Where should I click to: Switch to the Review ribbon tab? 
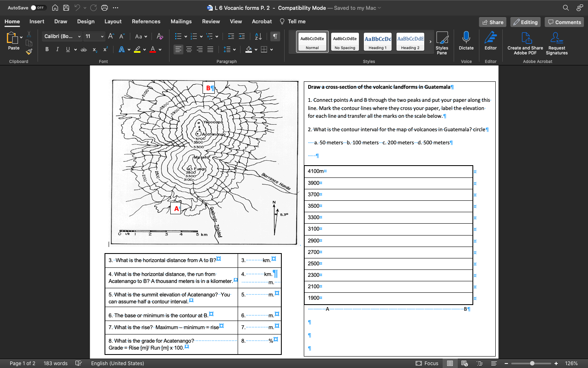(211, 21)
